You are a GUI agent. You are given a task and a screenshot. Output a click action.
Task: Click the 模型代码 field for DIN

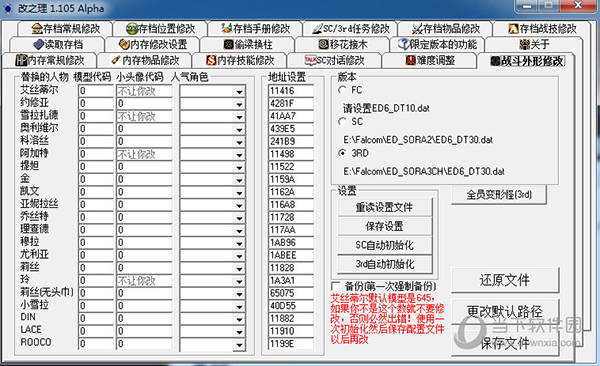click(96, 319)
